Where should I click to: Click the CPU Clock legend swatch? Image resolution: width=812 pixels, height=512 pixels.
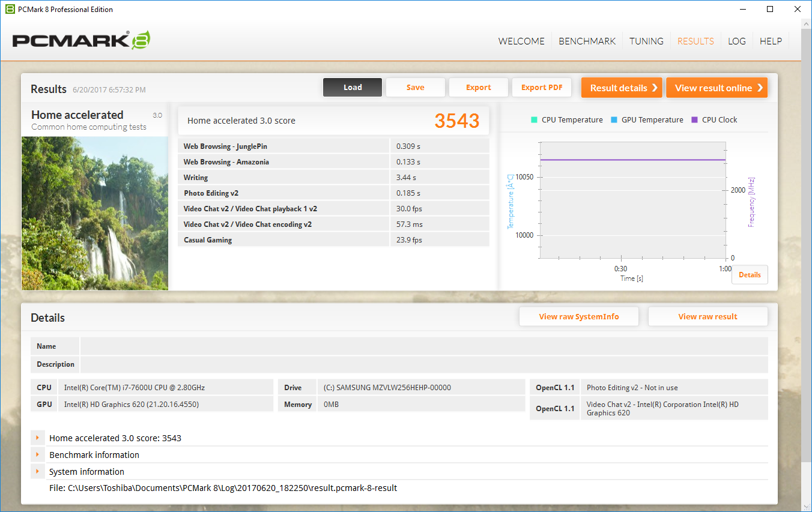point(694,119)
